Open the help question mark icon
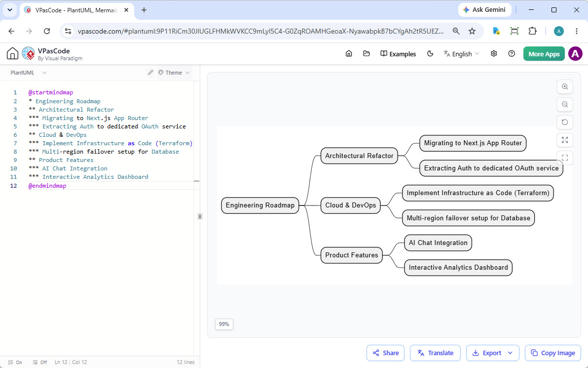 coord(512,54)
